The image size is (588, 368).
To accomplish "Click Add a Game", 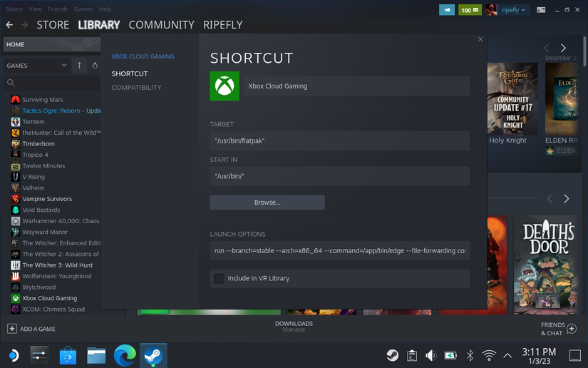I will click(31, 329).
